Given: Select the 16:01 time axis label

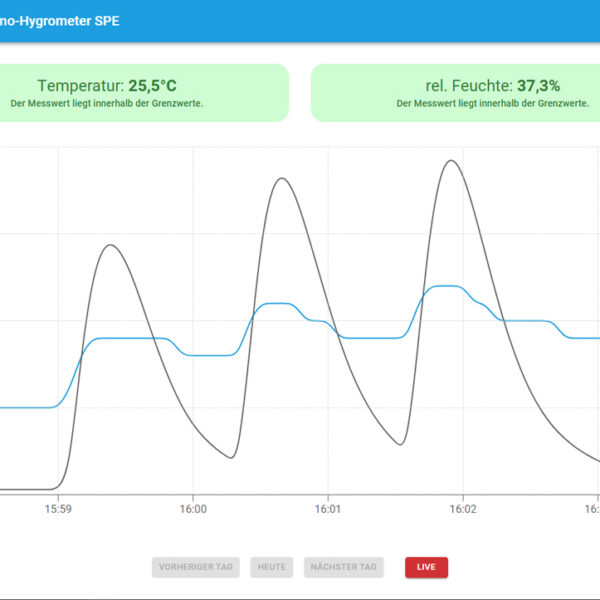Looking at the screenshot, I should pyautogui.click(x=328, y=509).
